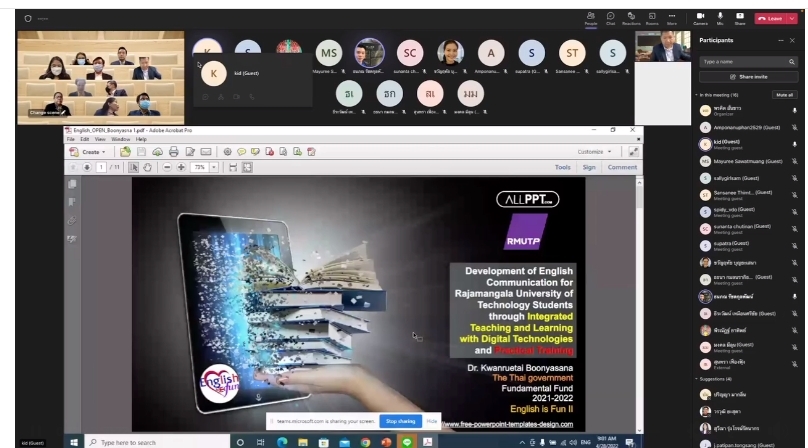Open Breakout Rooms in Teams toolbar
The image size is (808, 448).
pos(652,19)
